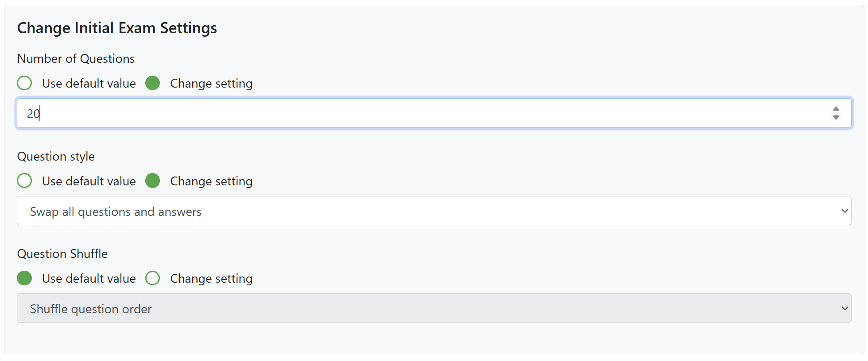Click the chevron arrow of the Question Shuffle dropdown
868x361 pixels.
click(845, 308)
